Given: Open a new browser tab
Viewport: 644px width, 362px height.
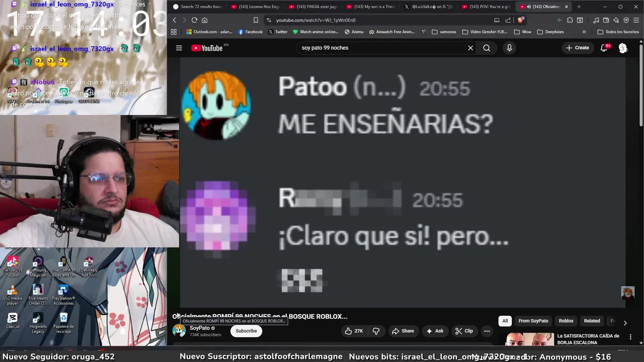Looking at the screenshot, I should [579, 7].
